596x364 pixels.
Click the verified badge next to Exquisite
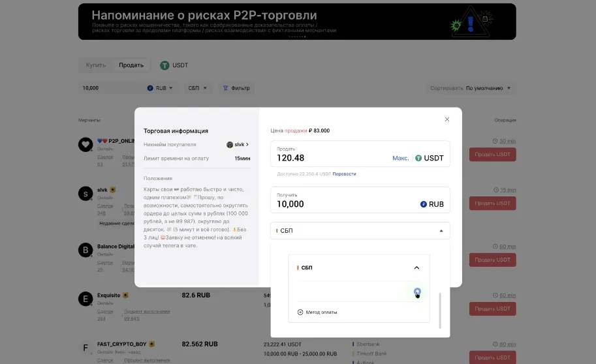coord(125,296)
